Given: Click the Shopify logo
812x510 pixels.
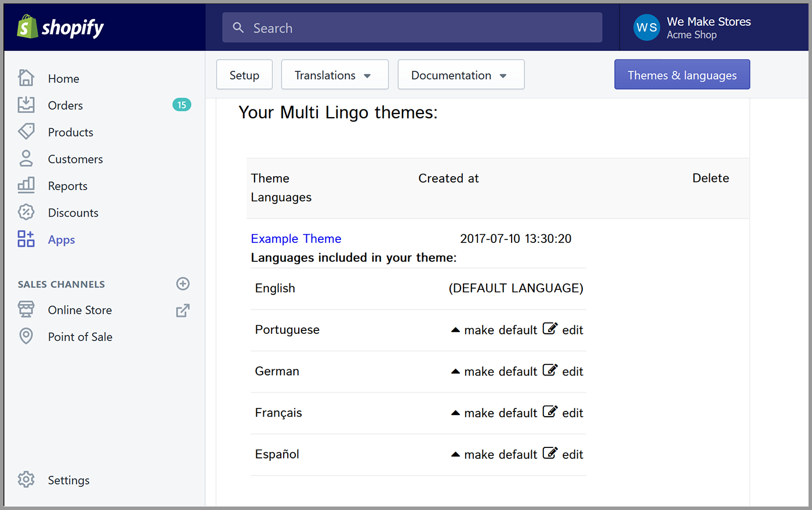Looking at the screenshot, I should tap(60, 27).
